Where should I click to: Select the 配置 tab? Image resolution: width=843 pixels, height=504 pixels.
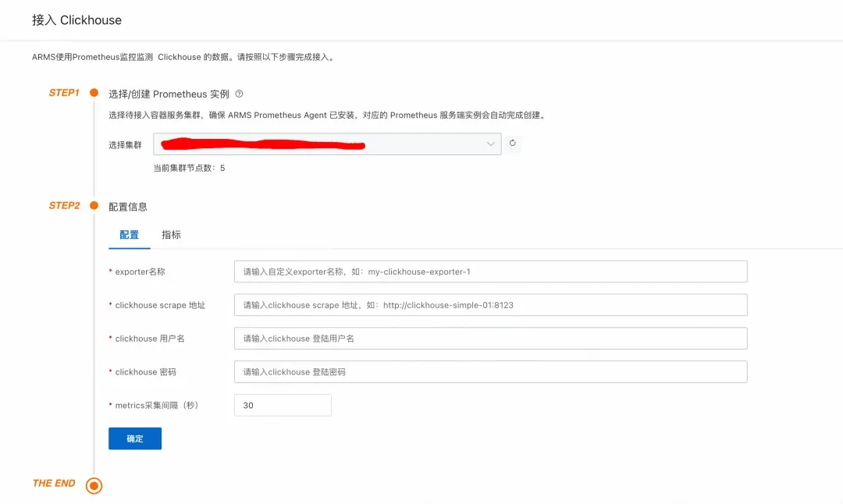tap(129, 235)
